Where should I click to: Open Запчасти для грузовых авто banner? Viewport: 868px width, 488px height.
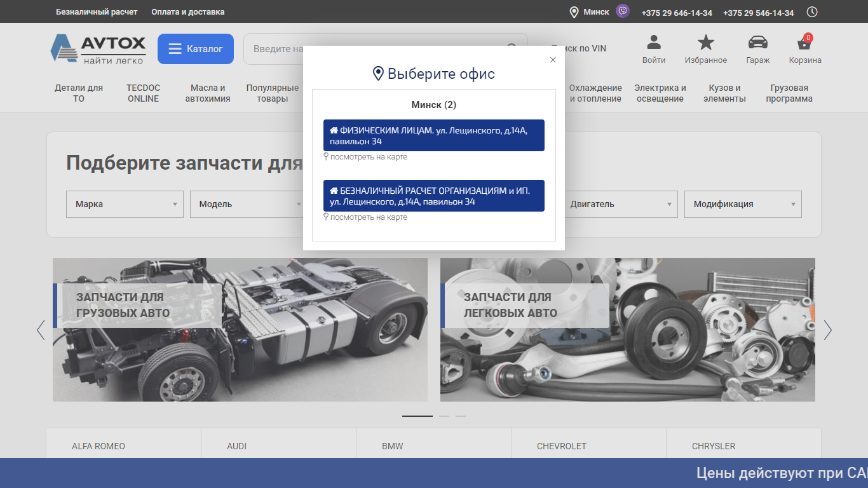(240, 330)
